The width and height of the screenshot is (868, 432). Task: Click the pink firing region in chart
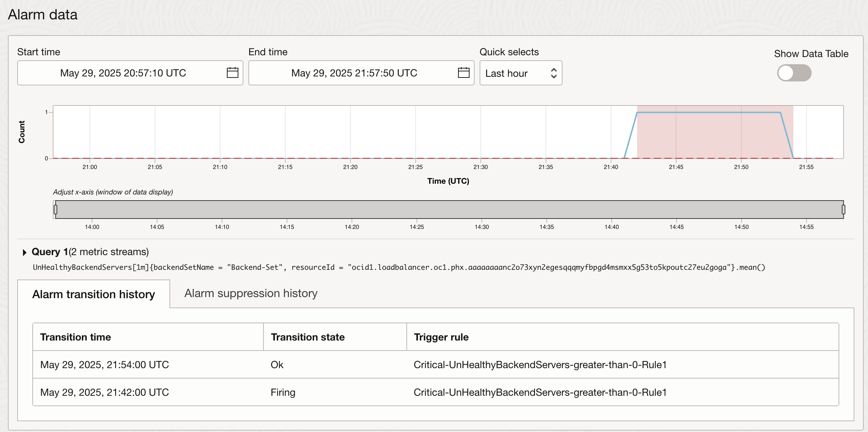[x=714, y=136]
